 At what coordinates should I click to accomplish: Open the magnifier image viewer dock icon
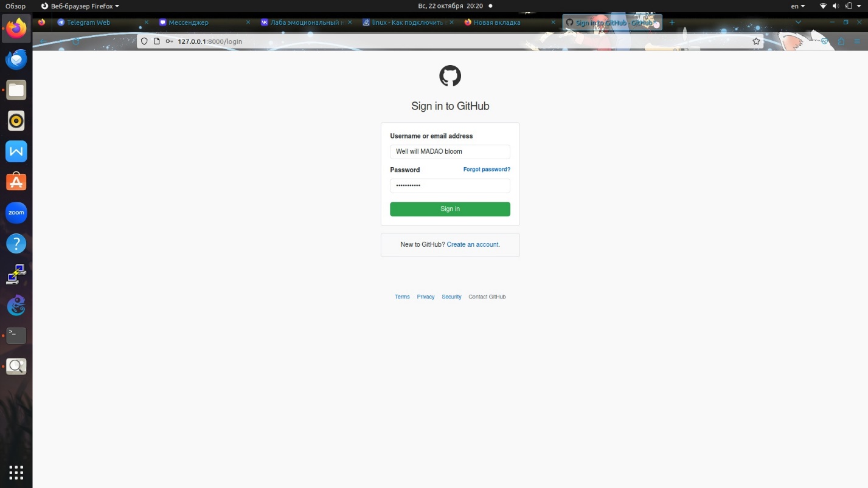point(16,366)
